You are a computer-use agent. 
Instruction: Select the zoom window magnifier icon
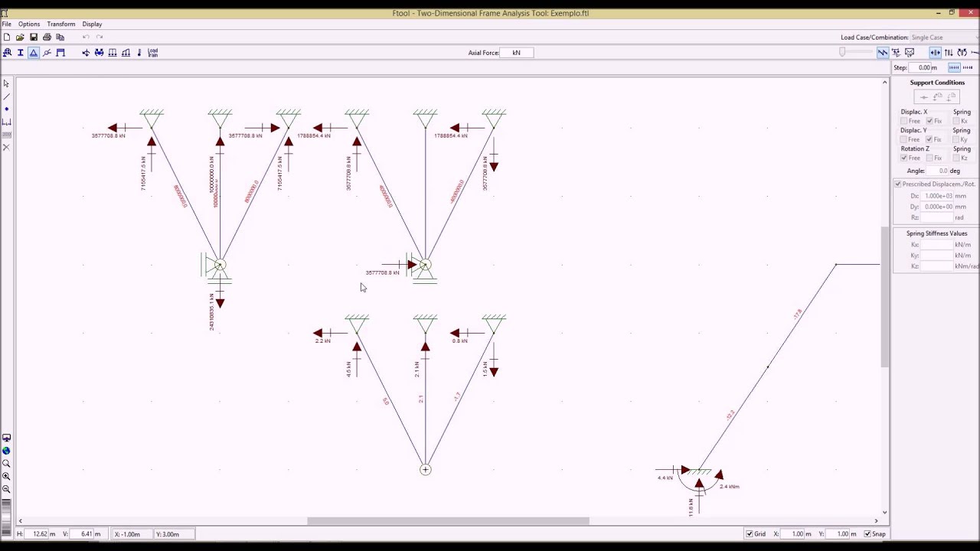pyautogui.click(x=6, y=463)
